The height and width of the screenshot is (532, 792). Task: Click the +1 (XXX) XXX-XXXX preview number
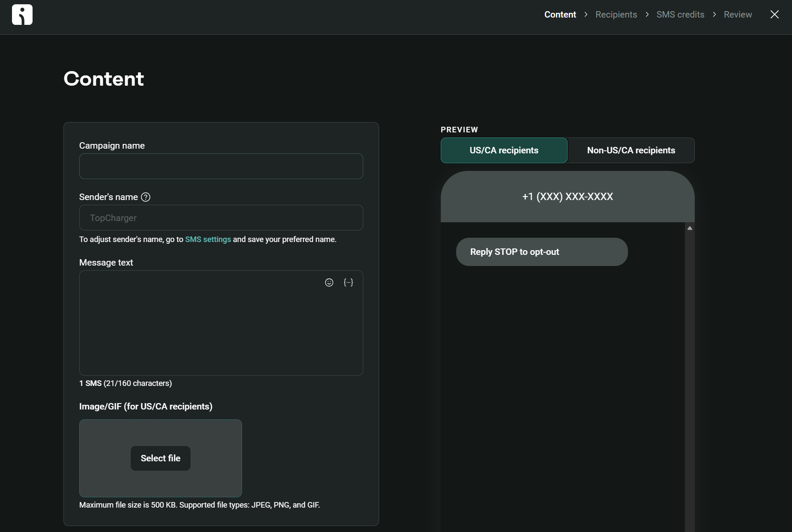[568, 197]
